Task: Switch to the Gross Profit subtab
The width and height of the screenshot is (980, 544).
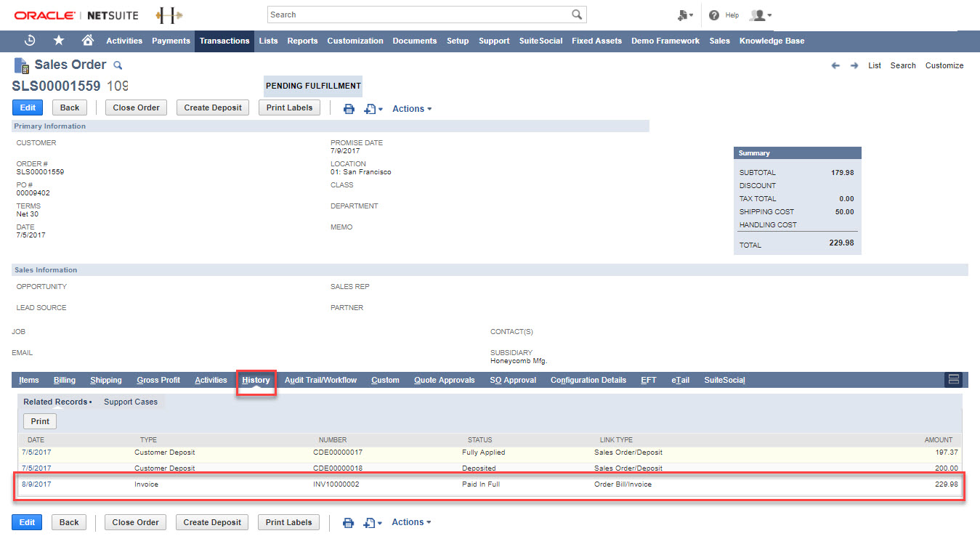Action: [x=158, y=380]
